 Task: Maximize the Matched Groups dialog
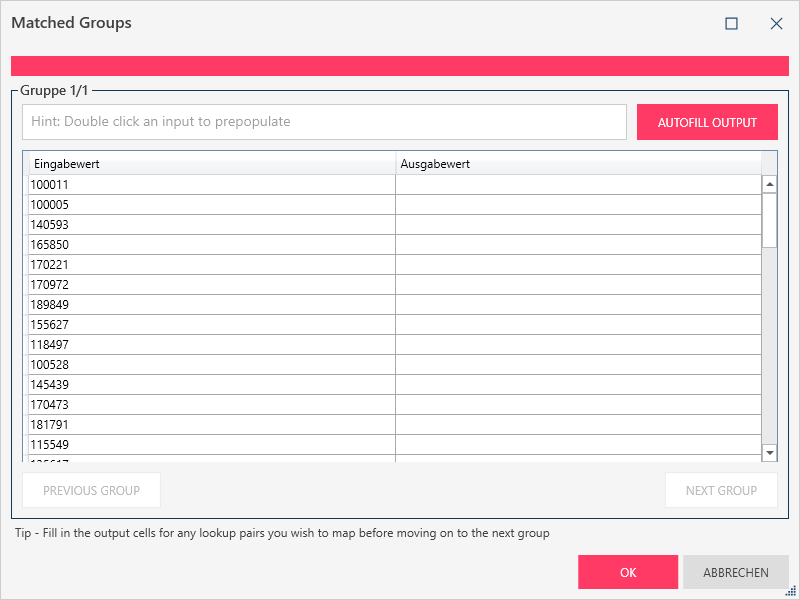[731, 23]
